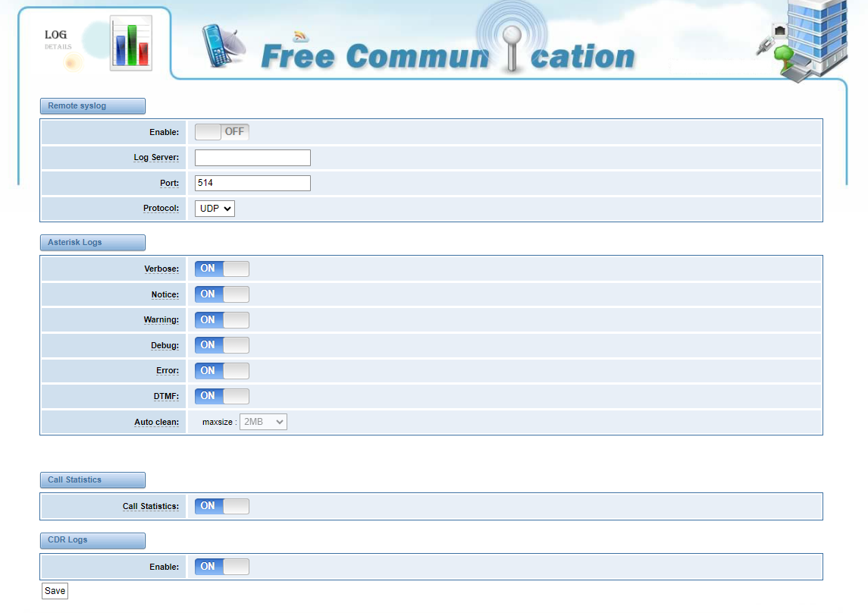
Task: Select the Asterisk Logs section header
Action: tap(92, 243)
